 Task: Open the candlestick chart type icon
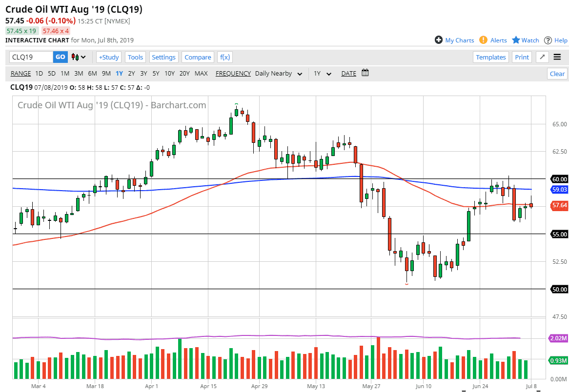76,57
